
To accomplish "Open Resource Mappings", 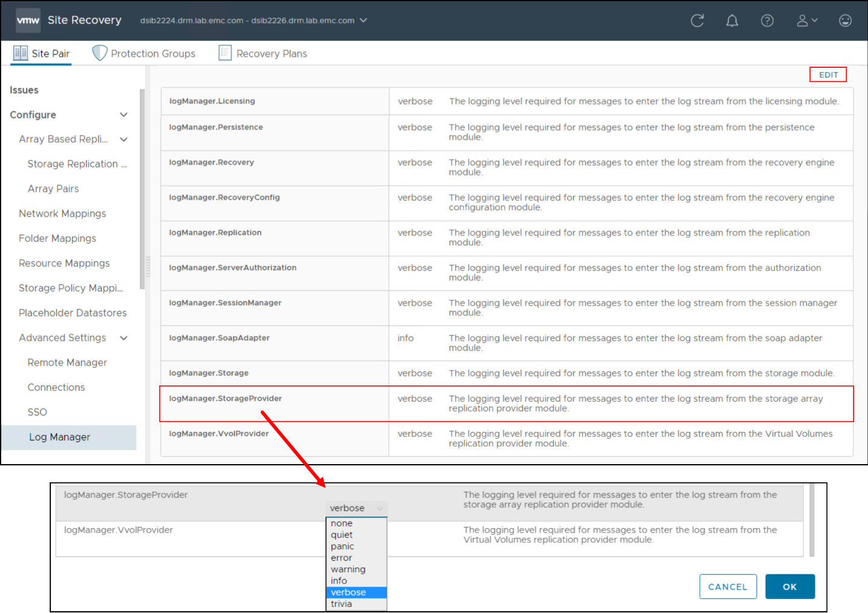I will click(x=64, y=263).
